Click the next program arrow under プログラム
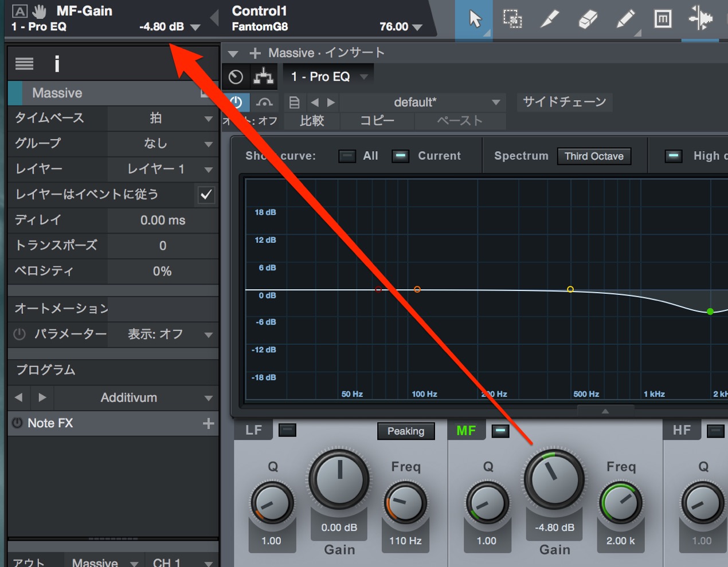This screenshot has height=567, width=728. [x=42, y=397]
